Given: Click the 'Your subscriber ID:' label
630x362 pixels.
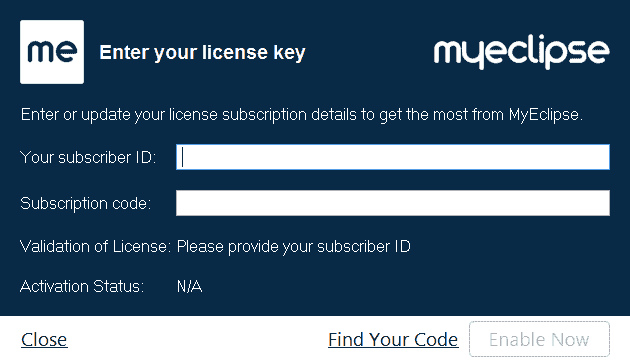Looking at the screenshot, I should 88,157.
